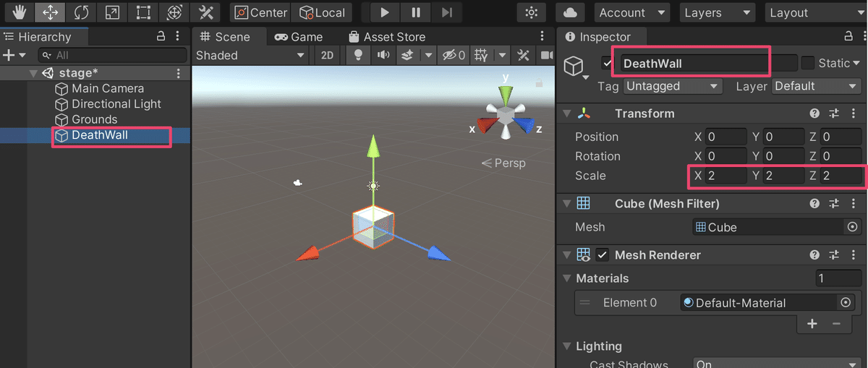The width and height of the screenshot is (868, 368).
Task: Open the effects dropdown arrow
Action: pyautogui.click(x=429, y=55)
